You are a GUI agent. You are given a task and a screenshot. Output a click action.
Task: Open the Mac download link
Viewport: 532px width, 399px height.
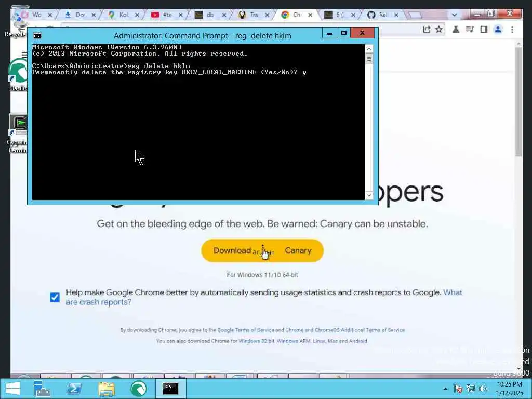tap(332, 341)
